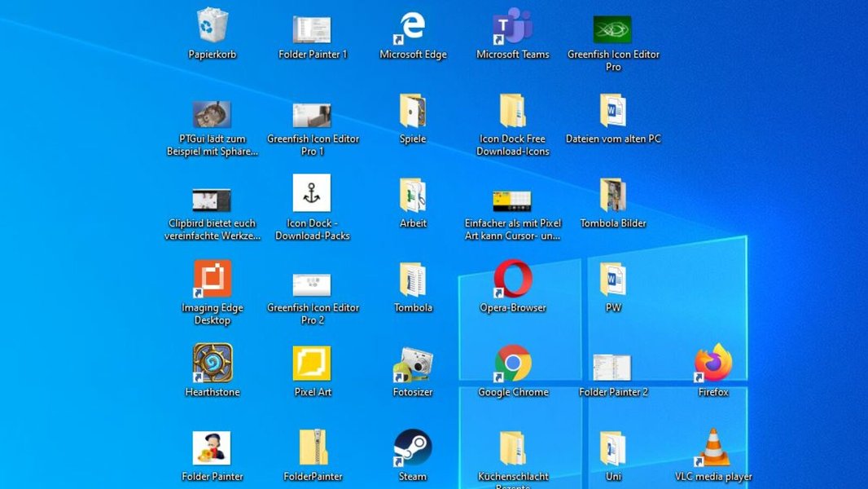This screenshot has width=868, height=489.
Task: Launch the VLC media player shortcut
Action: point(713,447)
